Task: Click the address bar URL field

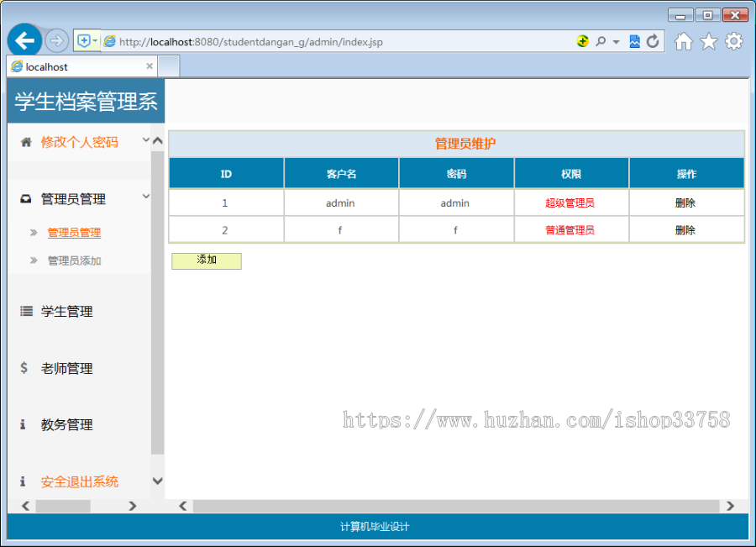Action: click(x=338, y=41)
